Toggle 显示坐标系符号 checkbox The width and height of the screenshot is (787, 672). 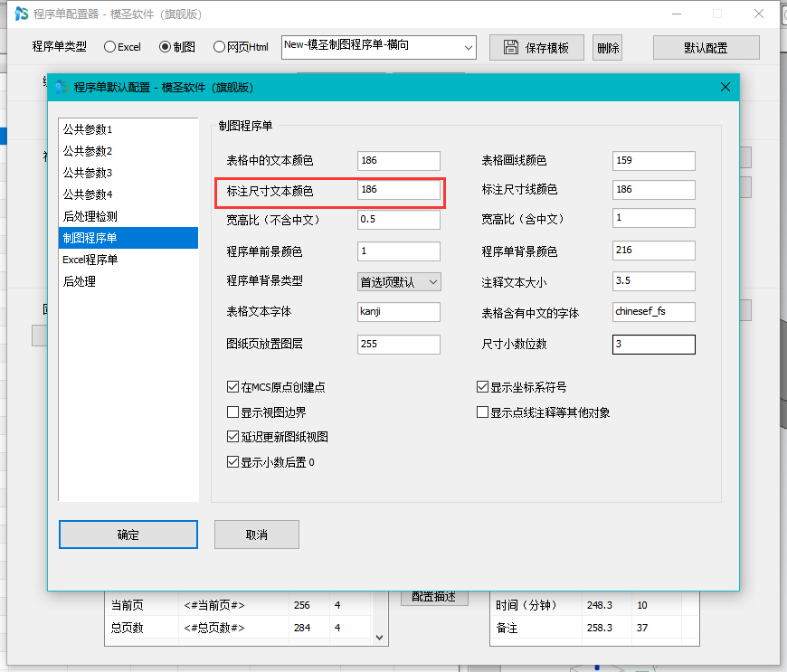pyautogui.click(x=482, y=387)
